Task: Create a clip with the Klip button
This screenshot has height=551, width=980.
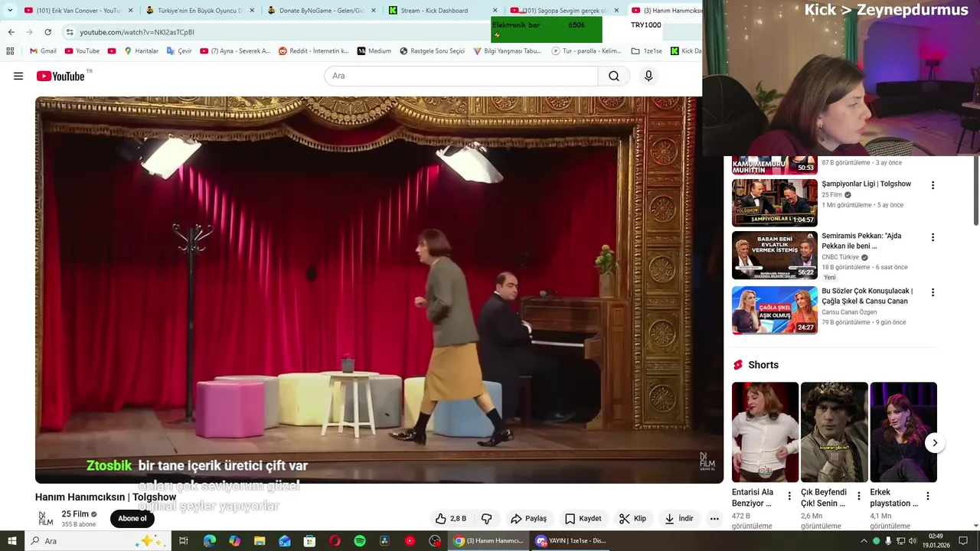Action: coord(633,519)
